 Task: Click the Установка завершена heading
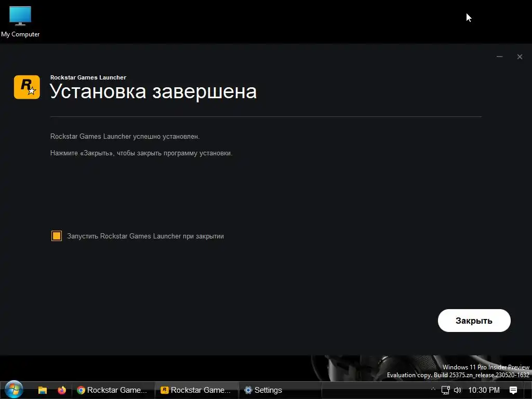(x=153, y=91)
